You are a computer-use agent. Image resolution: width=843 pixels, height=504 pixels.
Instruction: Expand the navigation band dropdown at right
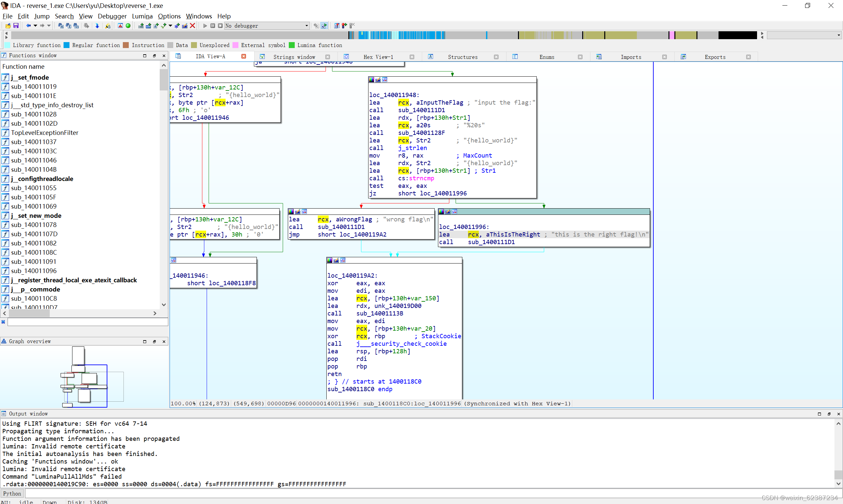[838, 35]
